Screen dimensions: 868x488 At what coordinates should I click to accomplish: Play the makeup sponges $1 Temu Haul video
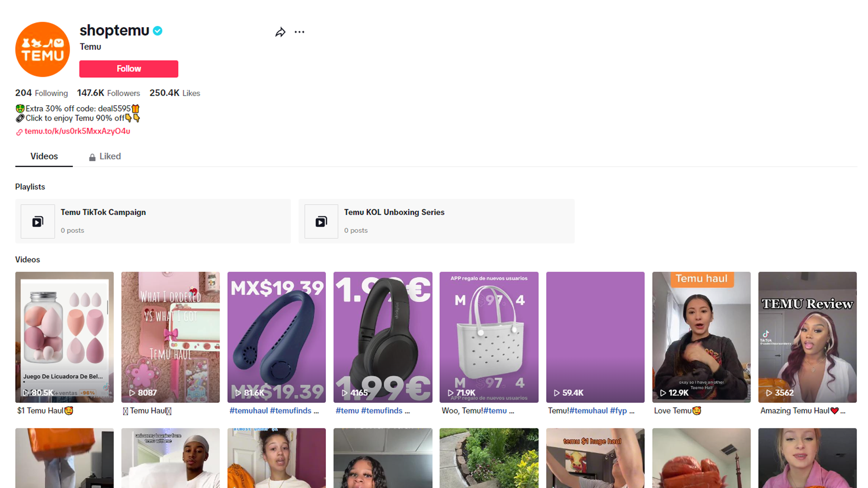64,337
